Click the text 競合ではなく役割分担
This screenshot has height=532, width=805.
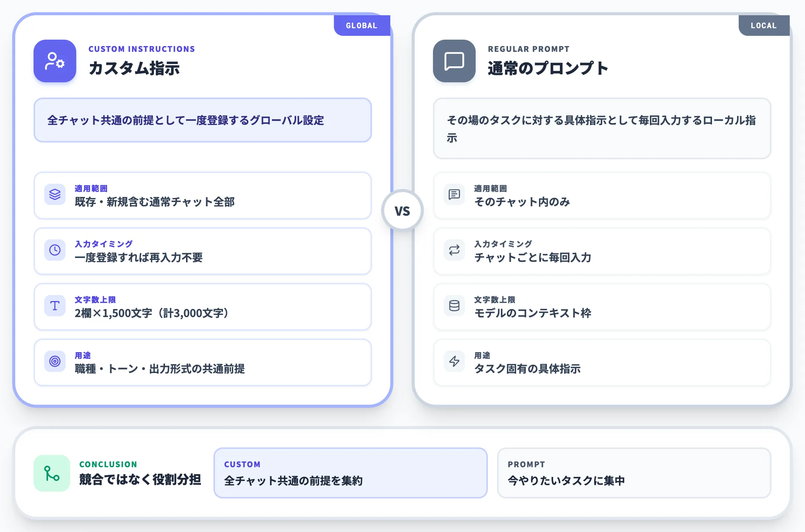coord(140,479)
